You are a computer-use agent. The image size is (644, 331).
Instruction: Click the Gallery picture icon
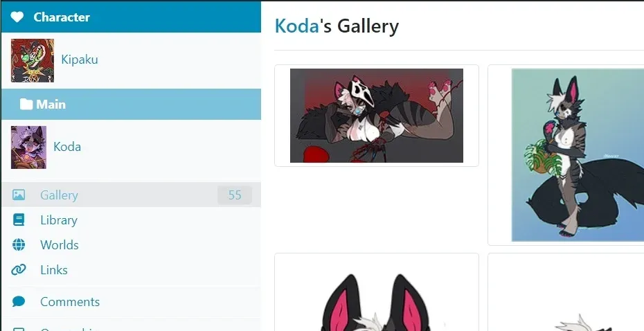point(19,195)
